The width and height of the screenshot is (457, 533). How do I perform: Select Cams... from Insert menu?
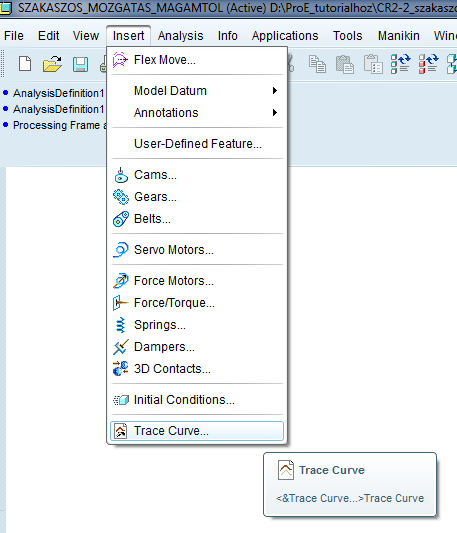[x=197, y=175]
